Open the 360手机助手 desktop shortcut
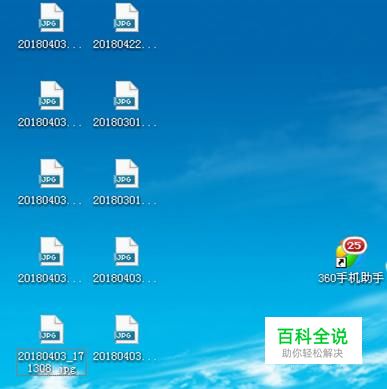Screen dimensions: 387x389 point(350,261)
